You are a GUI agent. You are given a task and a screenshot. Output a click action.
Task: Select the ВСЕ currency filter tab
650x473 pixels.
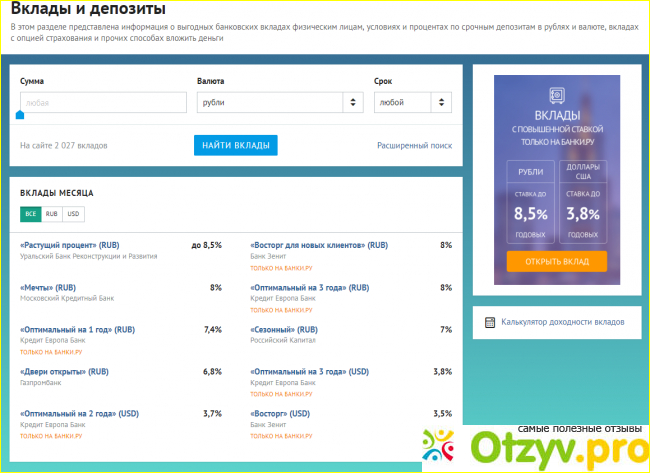[x=30, y=214]
